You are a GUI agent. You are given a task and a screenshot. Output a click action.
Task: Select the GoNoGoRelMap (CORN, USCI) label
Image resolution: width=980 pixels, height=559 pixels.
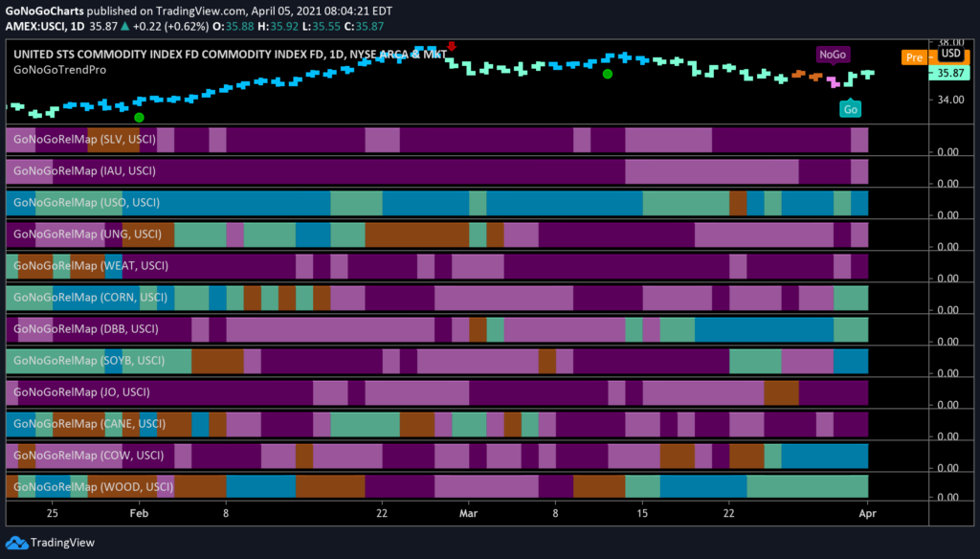tap(90, 297)
